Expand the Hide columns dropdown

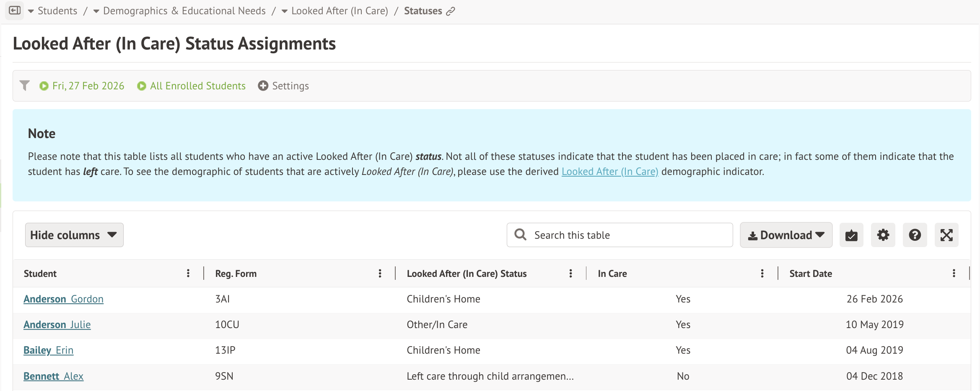tap(74, 235)
